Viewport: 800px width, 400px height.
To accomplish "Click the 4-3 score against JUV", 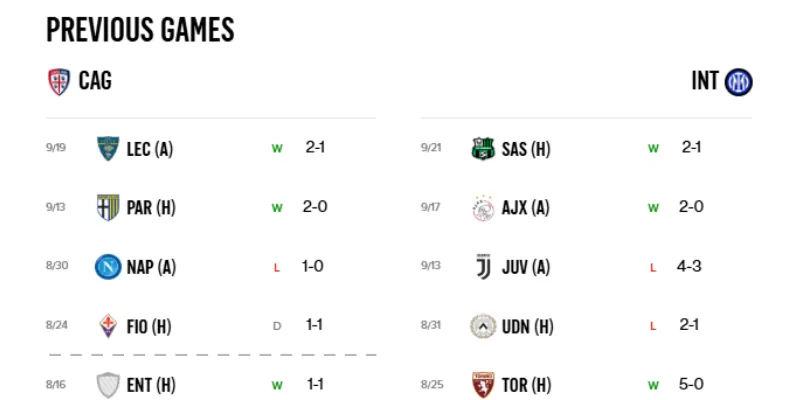I will (x=691, y=267).
